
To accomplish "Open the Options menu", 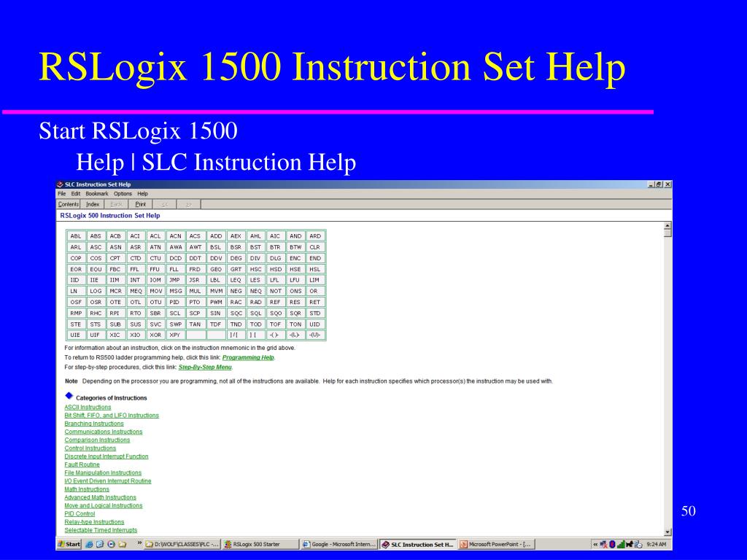I will pyautogui.click(x=123, y=194).
